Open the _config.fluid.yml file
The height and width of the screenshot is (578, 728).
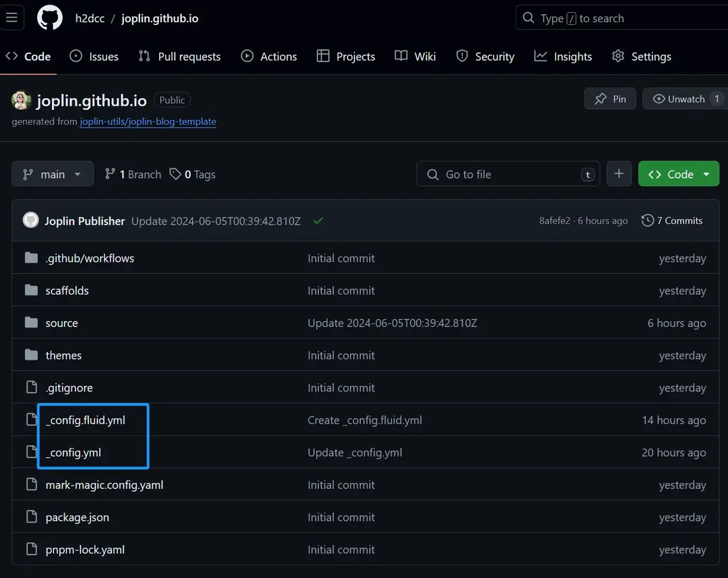tap(86, 420)
